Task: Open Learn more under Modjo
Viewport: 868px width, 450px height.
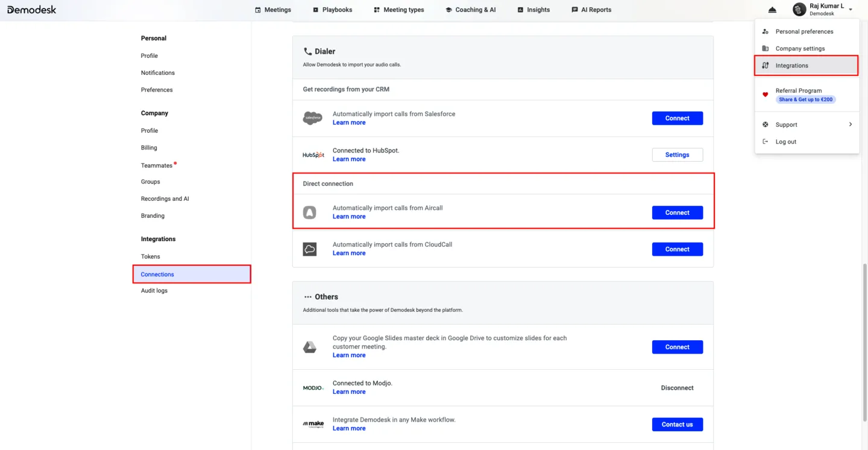Action: pyautogui.click(x=349, y=392)
